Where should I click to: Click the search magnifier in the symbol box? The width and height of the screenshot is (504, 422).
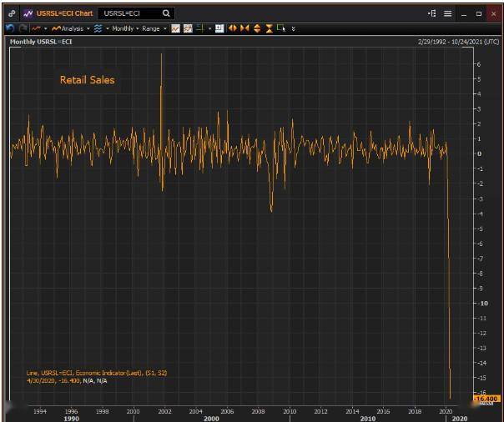click(166, 13)
